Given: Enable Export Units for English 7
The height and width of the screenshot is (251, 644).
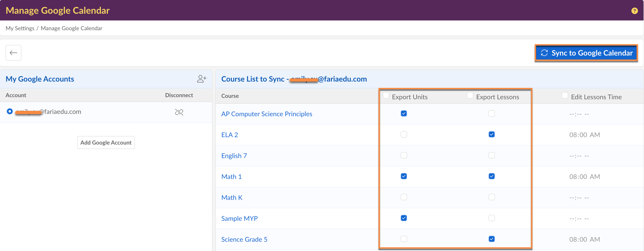Looking at the screenshot, I should point(404,155).
